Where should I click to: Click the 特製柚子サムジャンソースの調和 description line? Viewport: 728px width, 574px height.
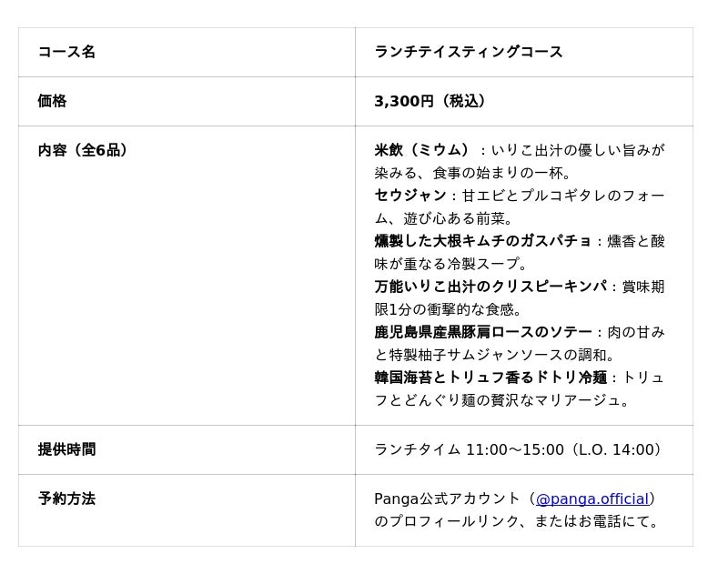click(495, 355)
